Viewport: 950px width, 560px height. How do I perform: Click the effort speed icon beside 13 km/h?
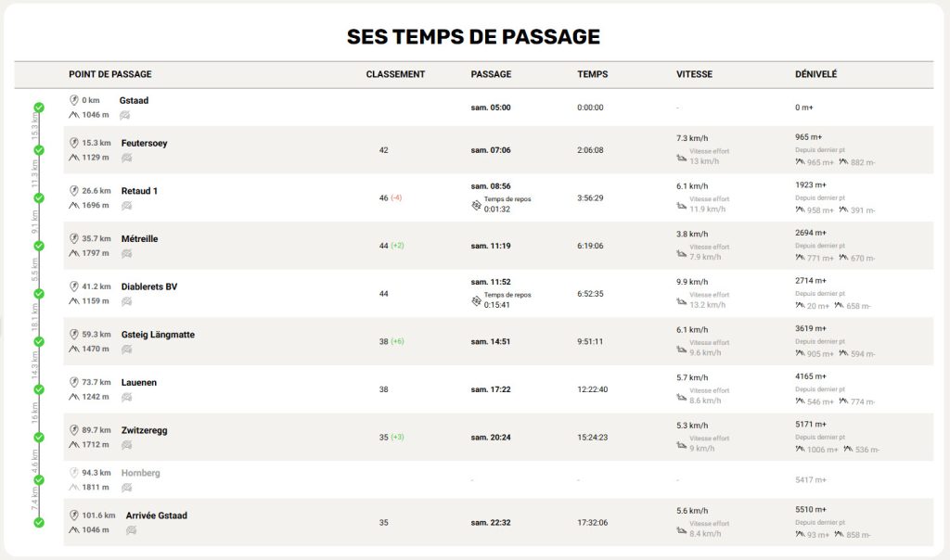[x=682, y=160]
